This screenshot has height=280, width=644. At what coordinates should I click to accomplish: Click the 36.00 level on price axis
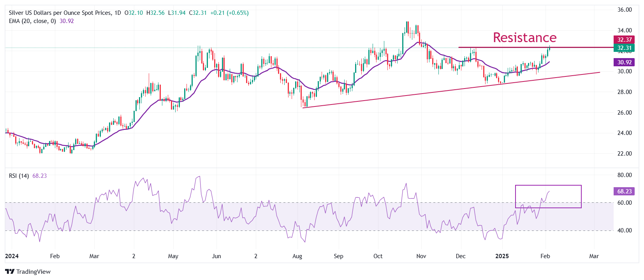[x=625, y=10]
